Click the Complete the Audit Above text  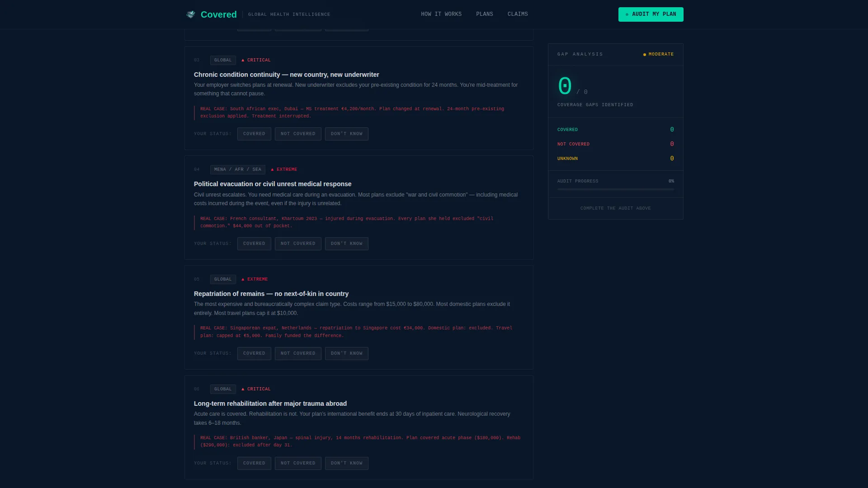pyautogui.click(x=616, y=208)
